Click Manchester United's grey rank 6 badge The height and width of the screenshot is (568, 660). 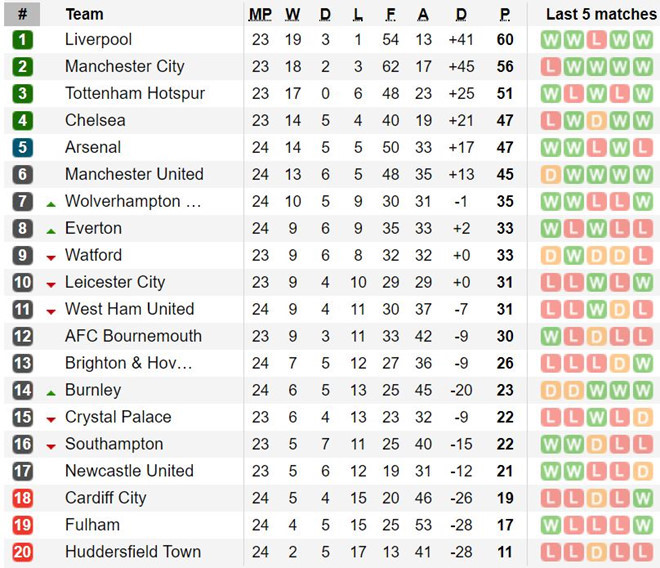coord(22,174)
